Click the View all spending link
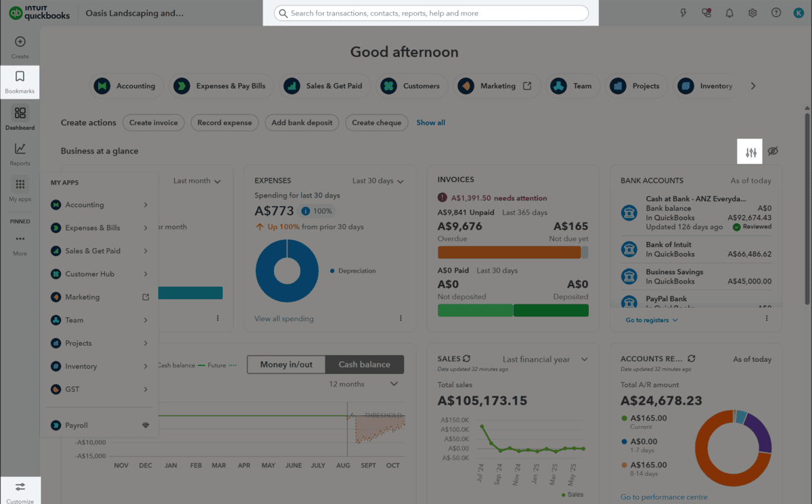 (x=284, y=319)
